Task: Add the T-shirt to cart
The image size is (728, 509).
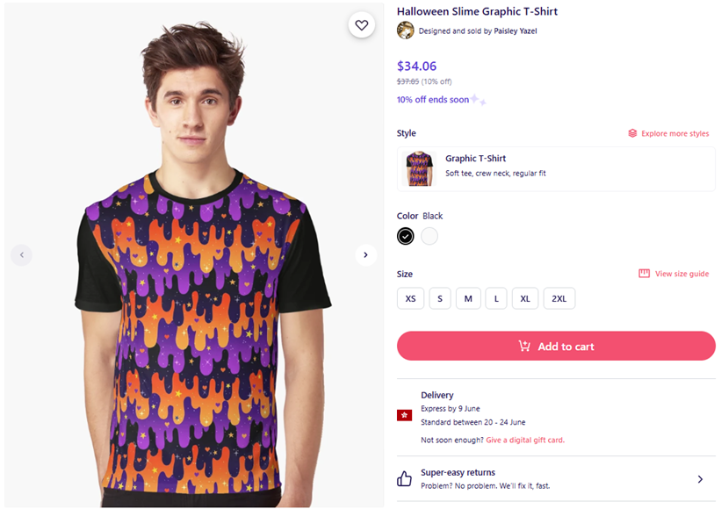Action: pyautogui.click(x=556, y=346)
